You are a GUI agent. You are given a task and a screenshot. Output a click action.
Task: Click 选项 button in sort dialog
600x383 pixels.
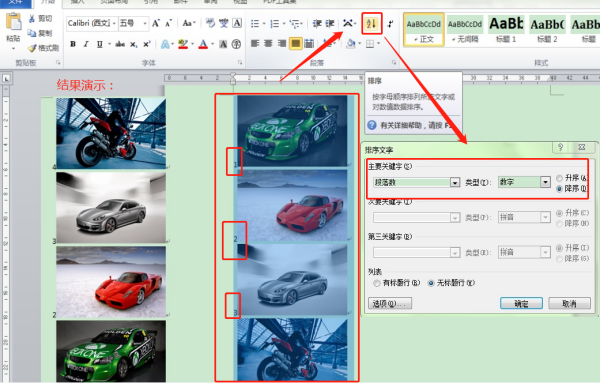[390, 304]
